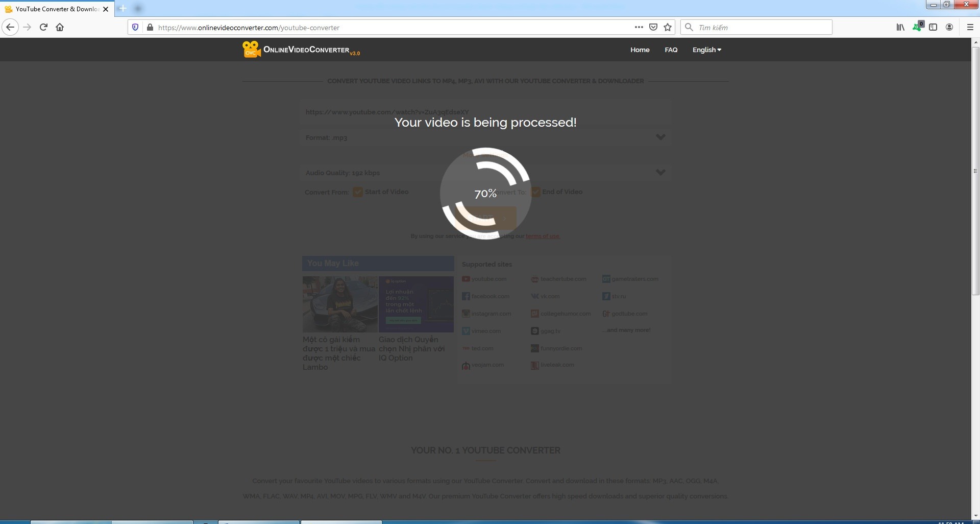Open the IQ Option ad thumbnail
This screenshot has height=524, width=980.
pyautogui.click(x=416, y=304)
